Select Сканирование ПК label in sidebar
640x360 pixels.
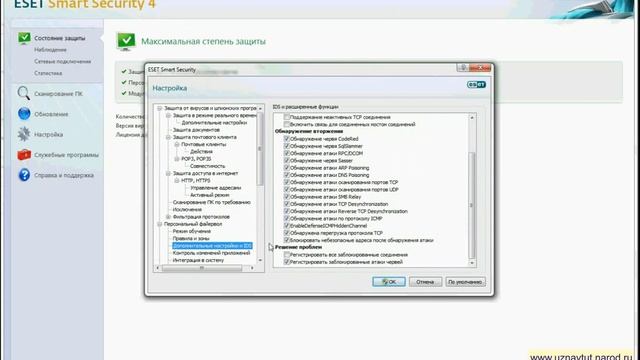(58, 93)
